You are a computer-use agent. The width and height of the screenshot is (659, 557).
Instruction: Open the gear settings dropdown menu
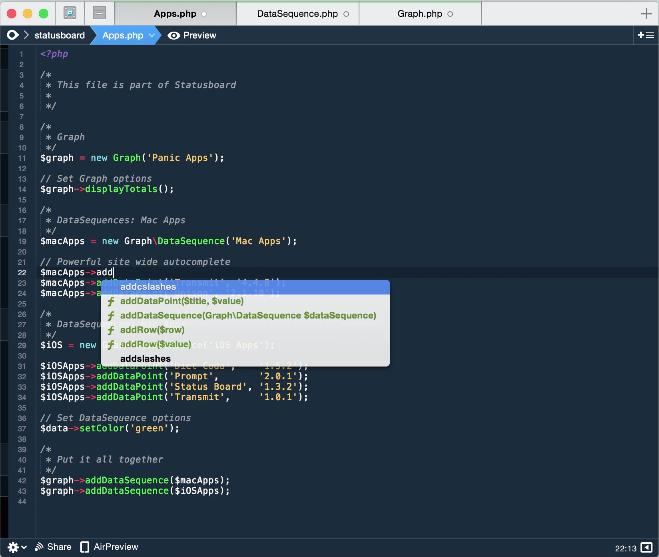click(15, 547)
